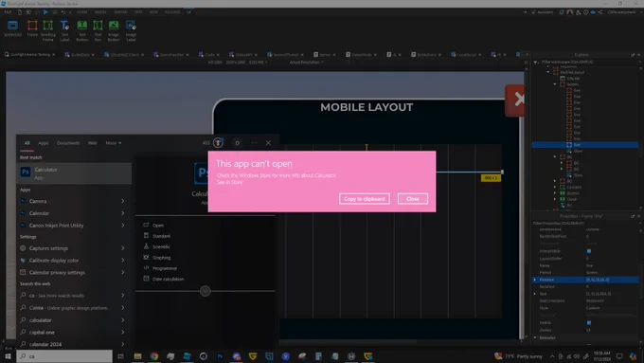The image size is (644, 363).
Task: Insert an Image Button element
Action: click(x=114, y=30)
